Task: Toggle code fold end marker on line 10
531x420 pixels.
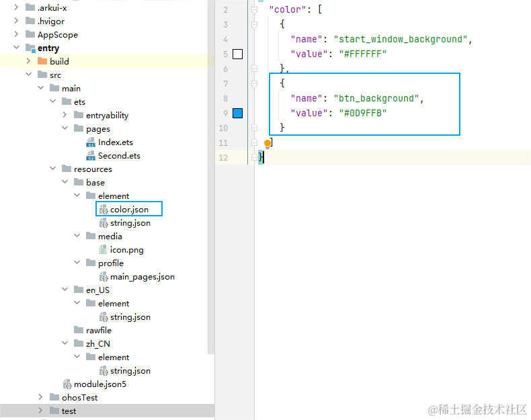Action: (x=254, y=128)
